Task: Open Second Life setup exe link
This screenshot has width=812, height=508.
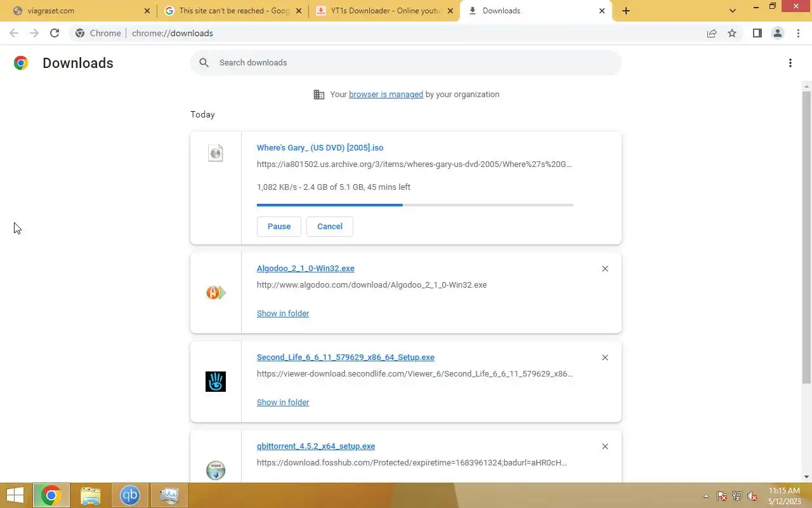Action: click(346, 358)
